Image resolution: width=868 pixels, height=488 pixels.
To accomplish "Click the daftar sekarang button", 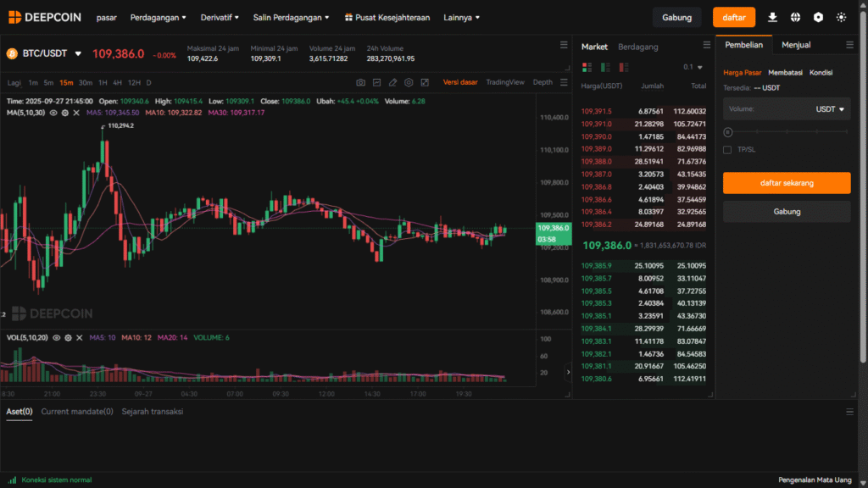I will [786, 182].
